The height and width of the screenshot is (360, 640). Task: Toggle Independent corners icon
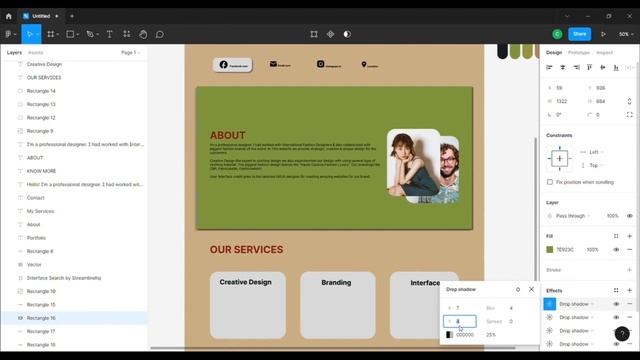629,115
